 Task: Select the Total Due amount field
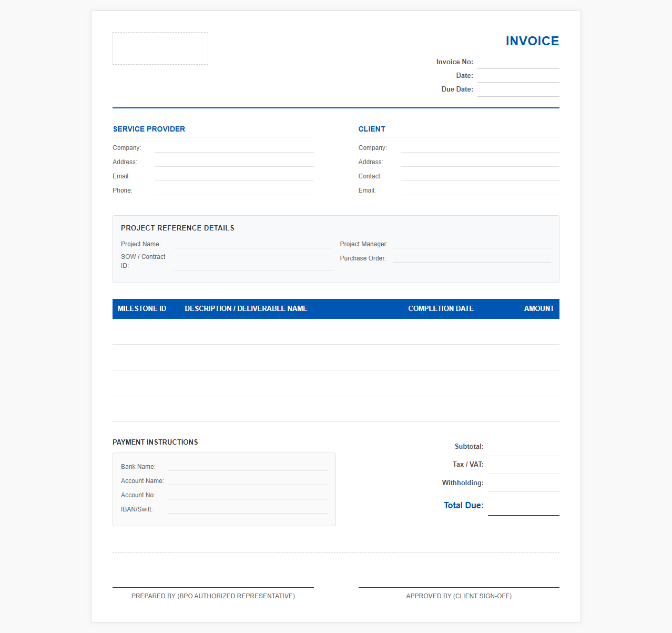pos(524,506)
